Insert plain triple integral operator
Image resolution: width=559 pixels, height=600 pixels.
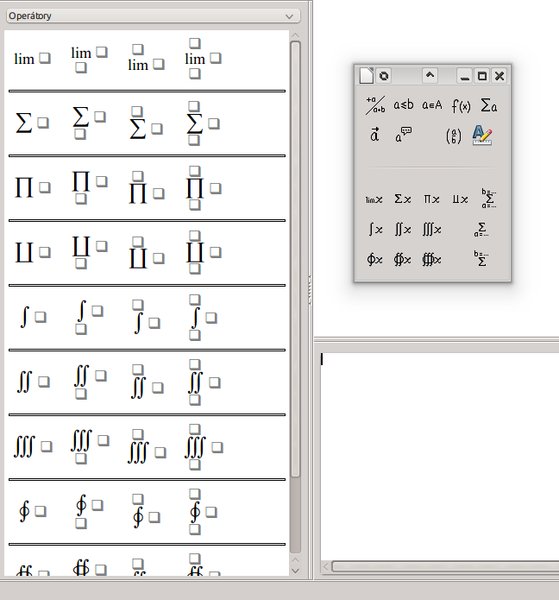(33, 447)
